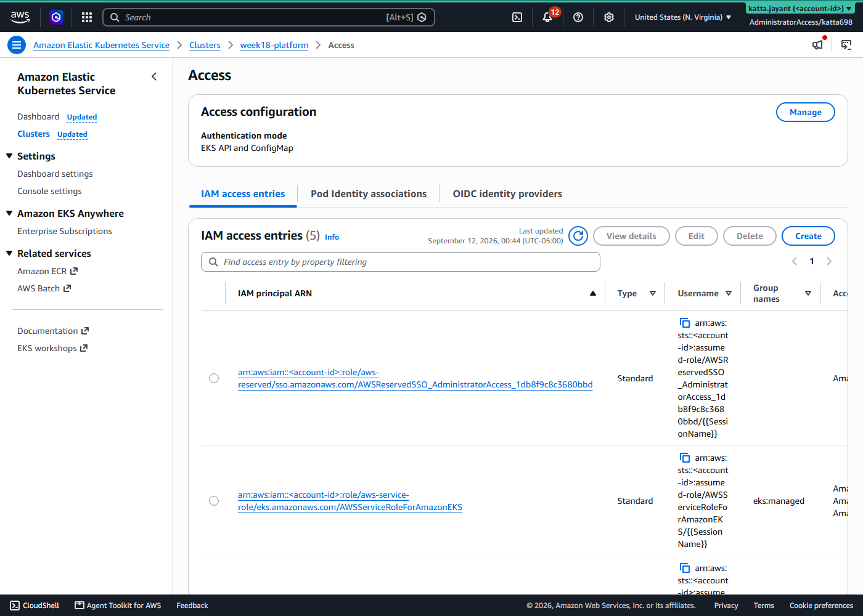Screen dimensions: 863x616
Task: Open Amazon Q icon in search bar
Action: [422, 17]
